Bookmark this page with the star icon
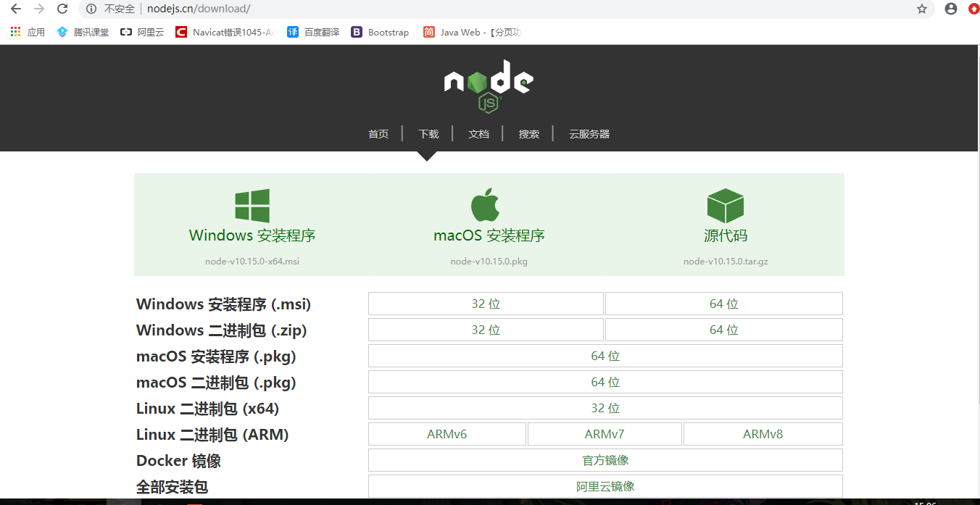The image size is (980, 505). [921, 9]
